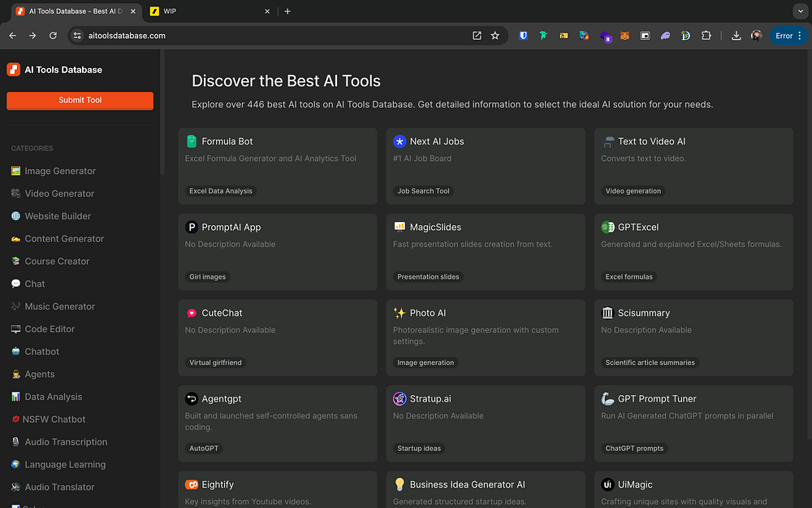Open the Image Generator category
This screenshot has width=812, height=508.
click(59, 171)
